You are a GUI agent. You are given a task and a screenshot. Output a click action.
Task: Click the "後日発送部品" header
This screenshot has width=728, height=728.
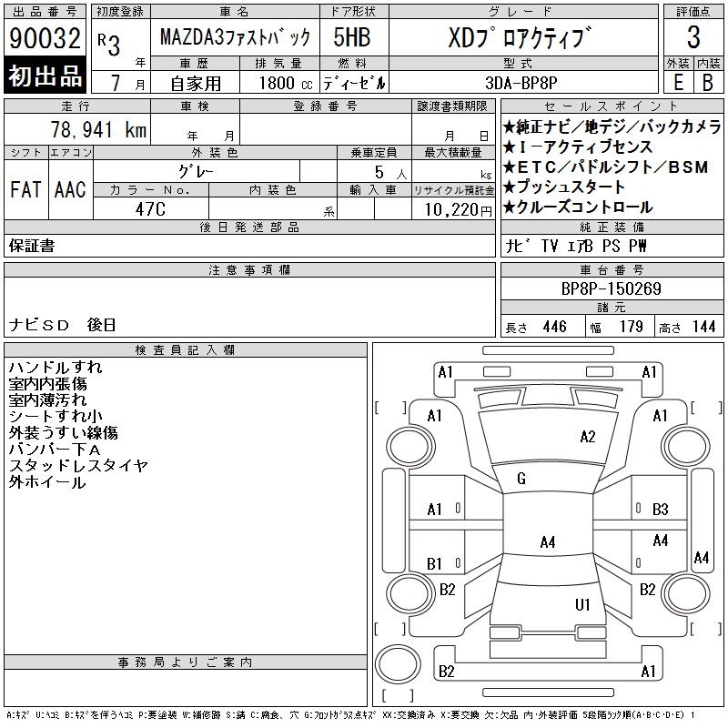249,227
